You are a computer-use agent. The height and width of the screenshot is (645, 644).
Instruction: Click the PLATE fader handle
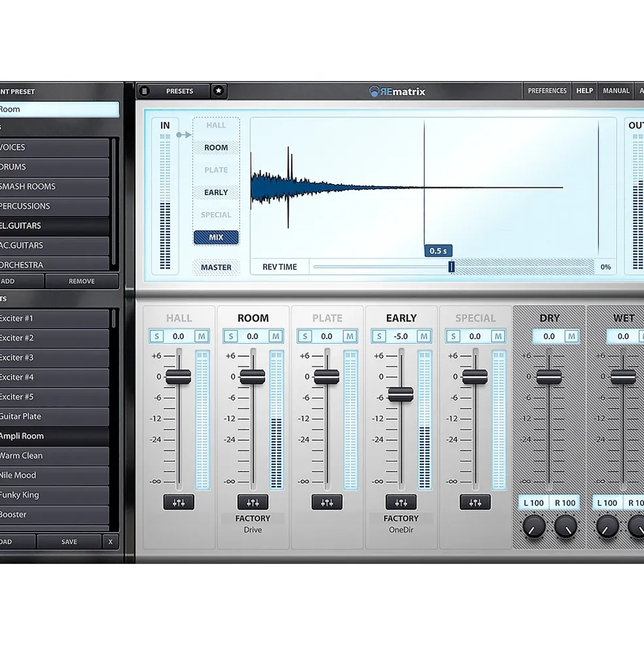coord(327,377)
